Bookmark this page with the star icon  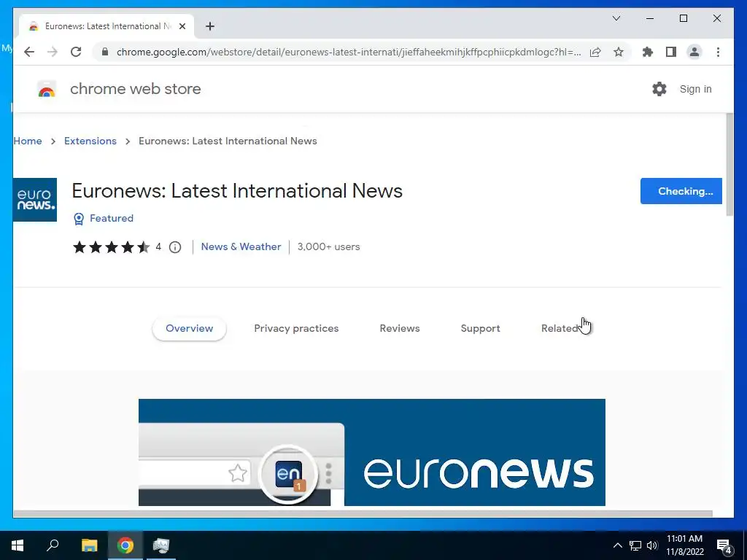coord(619,52)
